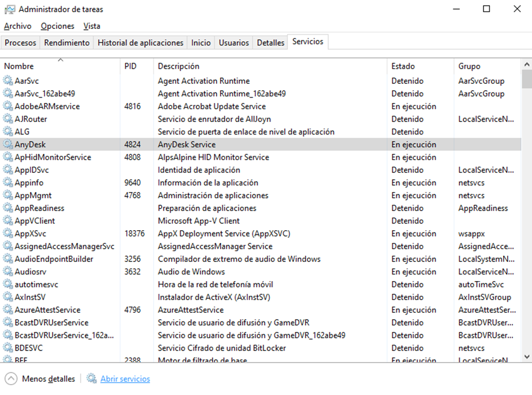Click Identidad de aplicación description
The width and height of the screenshot is (532, 395).
(199, 170)
